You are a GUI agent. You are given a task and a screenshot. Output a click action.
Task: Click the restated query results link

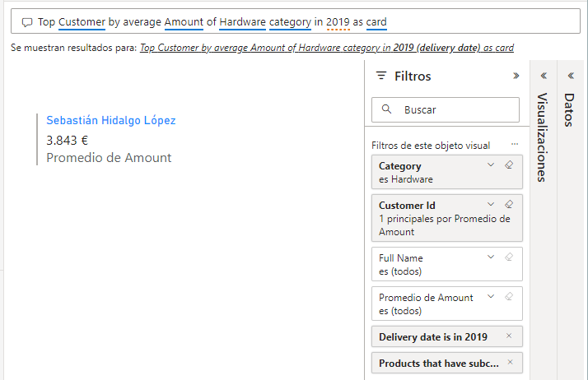327,48
